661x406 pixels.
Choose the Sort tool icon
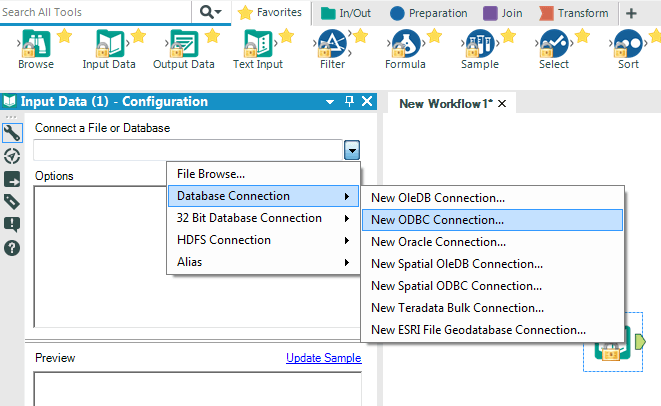click(x=627, y=45)
